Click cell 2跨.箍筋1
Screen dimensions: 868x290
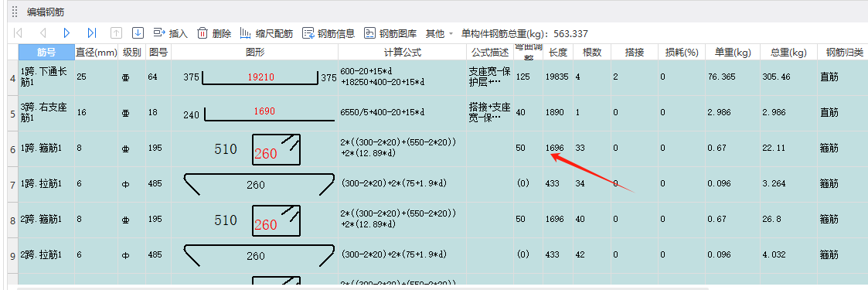click(x=46, y=219)
